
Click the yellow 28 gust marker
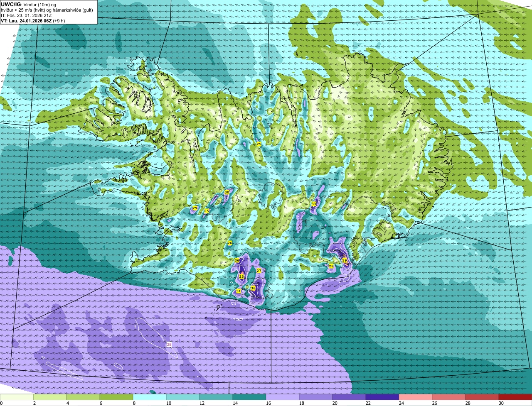pyautogui.click(x=331, y=266)
